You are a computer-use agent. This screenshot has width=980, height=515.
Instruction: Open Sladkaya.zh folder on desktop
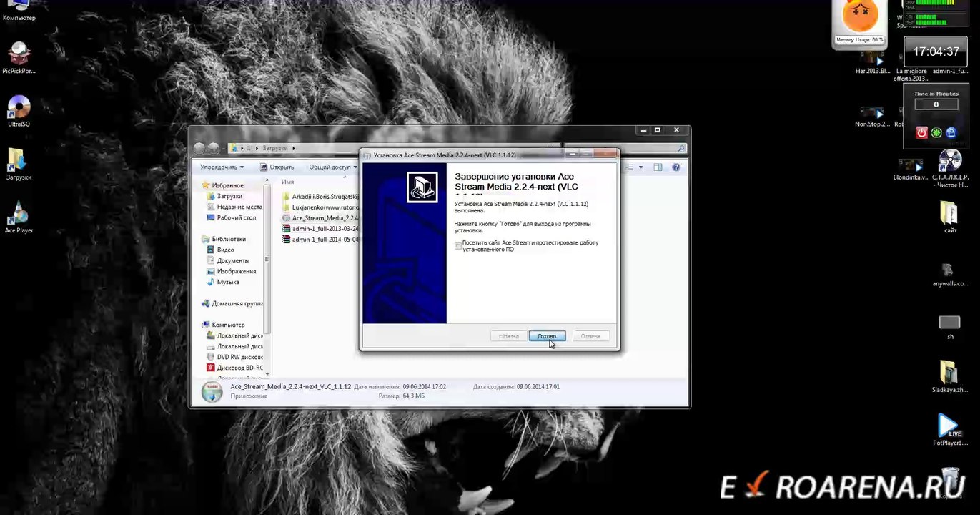949,377
